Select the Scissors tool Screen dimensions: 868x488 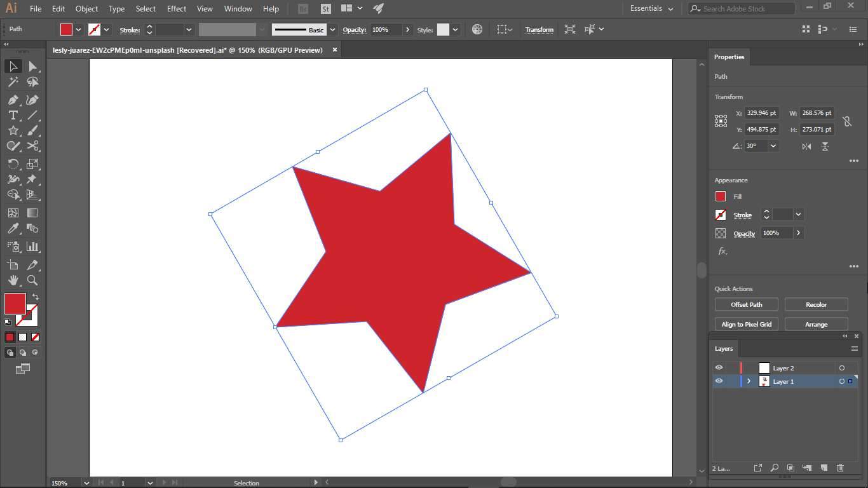point(32,146)
